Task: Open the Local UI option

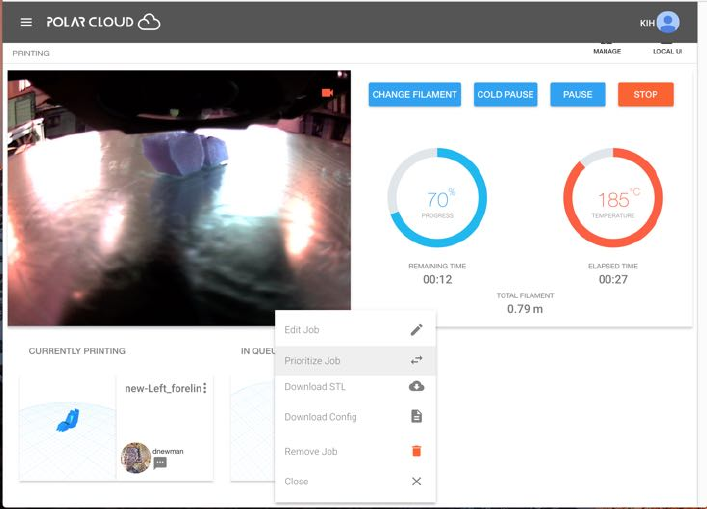Action: point(667,49)
